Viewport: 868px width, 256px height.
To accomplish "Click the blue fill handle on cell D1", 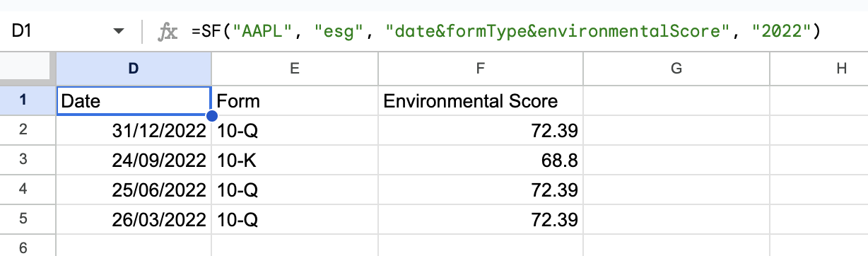I will click(211, 116).
